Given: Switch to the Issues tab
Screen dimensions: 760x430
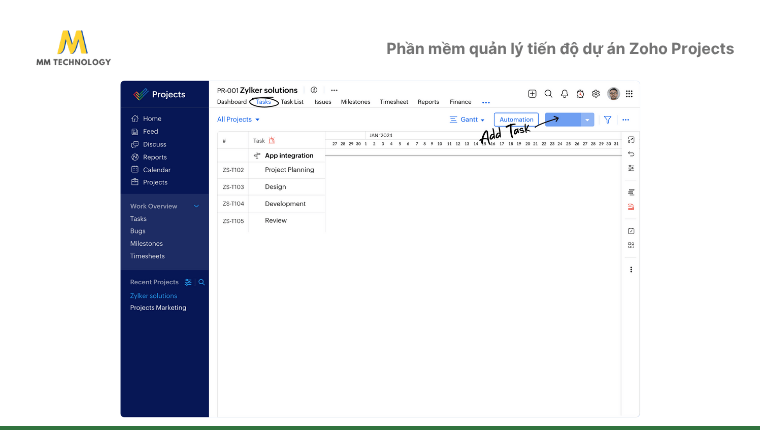Looking at the screenshot, I should (x=323, y=102).
